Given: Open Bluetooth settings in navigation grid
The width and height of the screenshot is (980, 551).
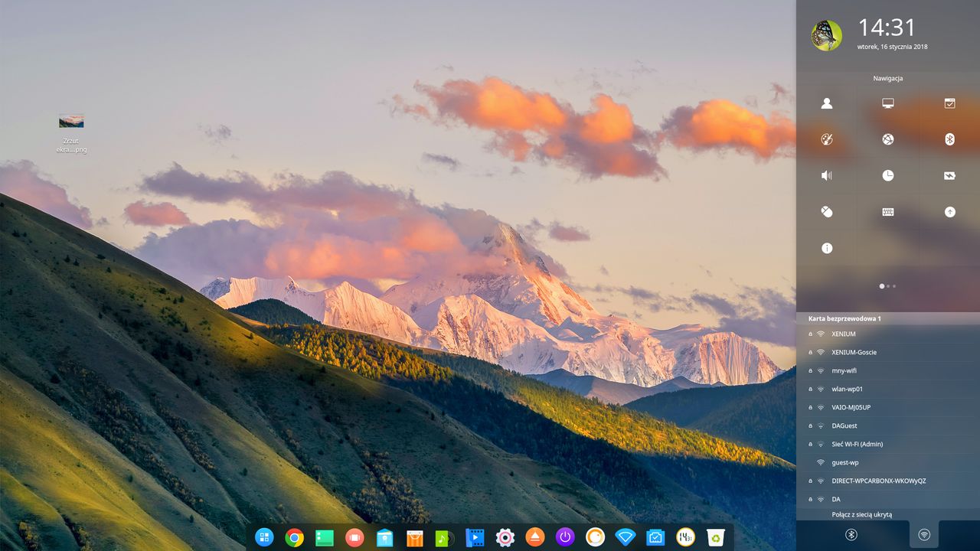Looking at the screenshot, I should (x=949, y=139).
